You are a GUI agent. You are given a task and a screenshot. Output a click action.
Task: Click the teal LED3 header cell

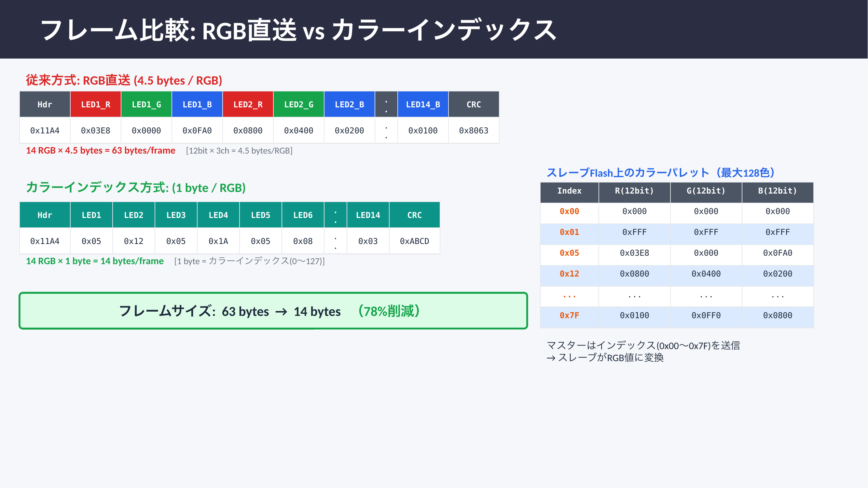[176, 215]
